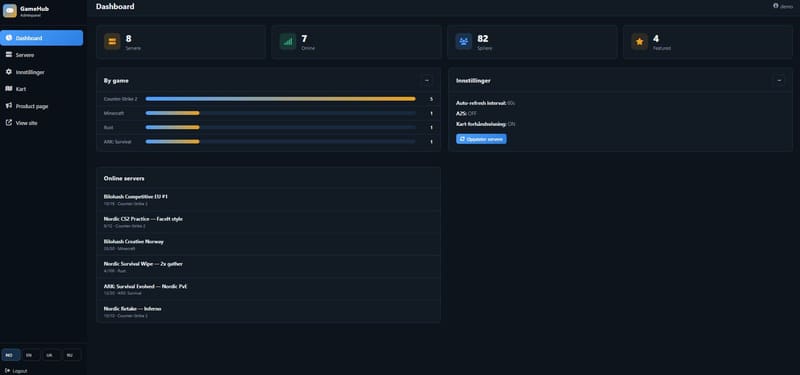Click the By game panel heading

[x=116, y=81]
